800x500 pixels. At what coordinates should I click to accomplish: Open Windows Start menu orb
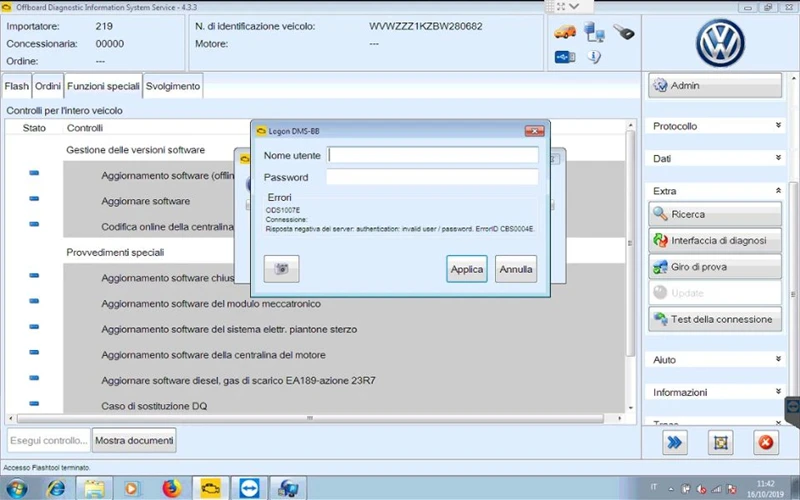coord(17,489)
